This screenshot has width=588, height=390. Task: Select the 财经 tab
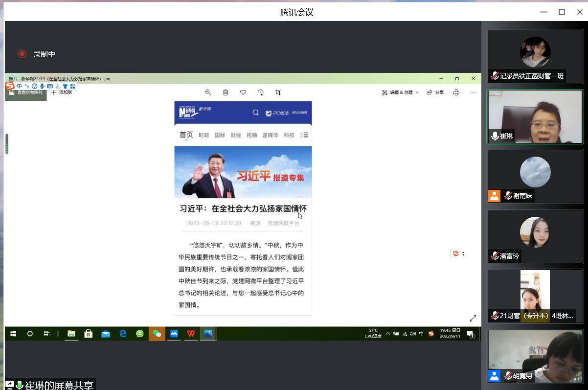(x=236, y=135)
